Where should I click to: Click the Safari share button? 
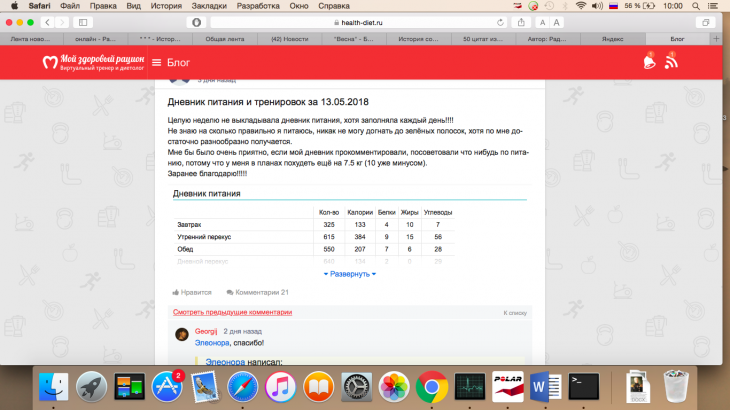pyautogui.click(x=522, y=22)
